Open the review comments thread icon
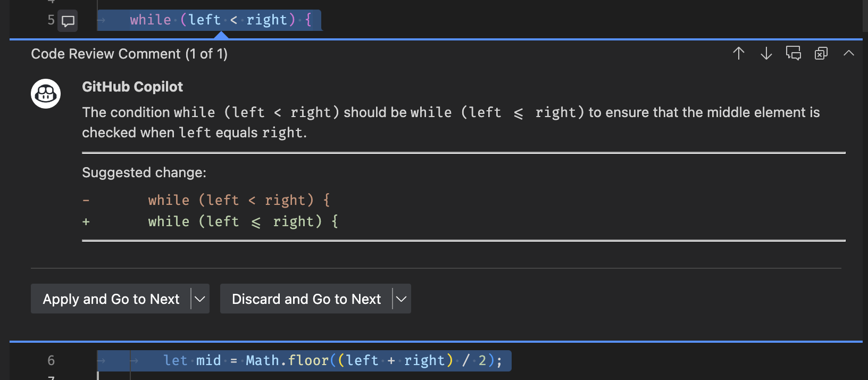This screenshot has width=868, height=380. click(x=794, y=53)
